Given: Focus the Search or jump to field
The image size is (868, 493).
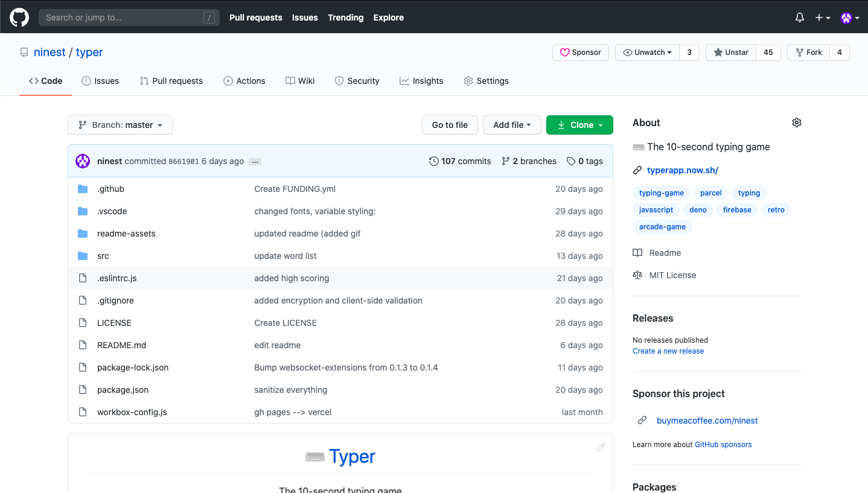Looking at the screenshot, I should [129, 17].
